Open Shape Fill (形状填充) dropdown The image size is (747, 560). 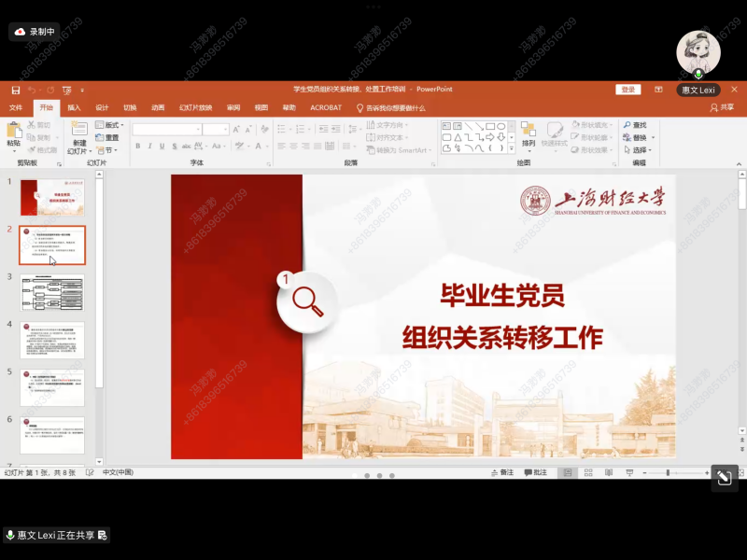point(592,125)
